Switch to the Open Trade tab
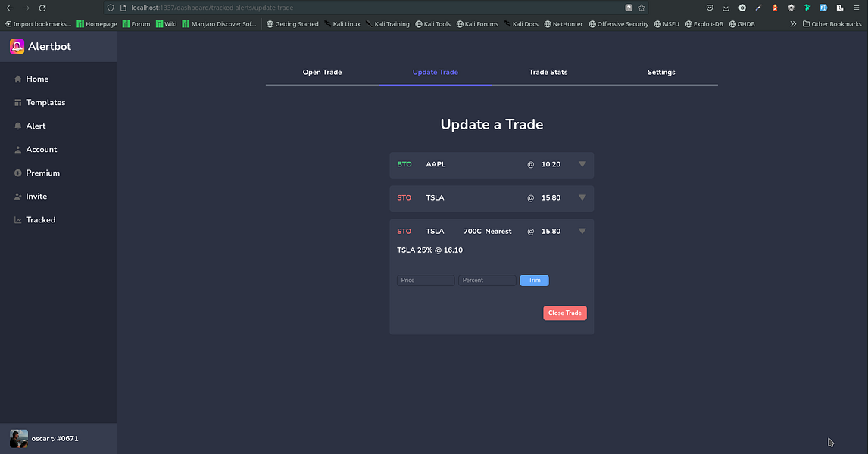The width and height of the screenshot is (868, 454). click(x=322, y=73)
